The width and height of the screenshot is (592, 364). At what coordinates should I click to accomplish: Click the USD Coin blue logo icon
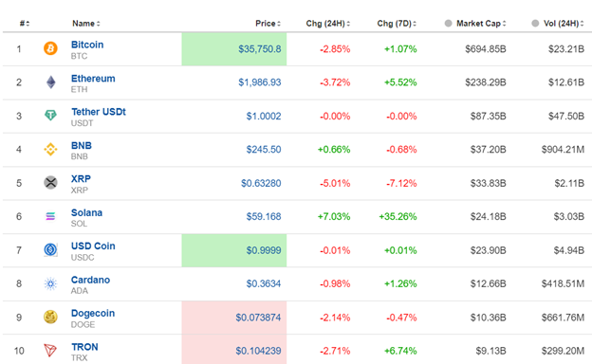pyautogui.click(x=50, y=249)
